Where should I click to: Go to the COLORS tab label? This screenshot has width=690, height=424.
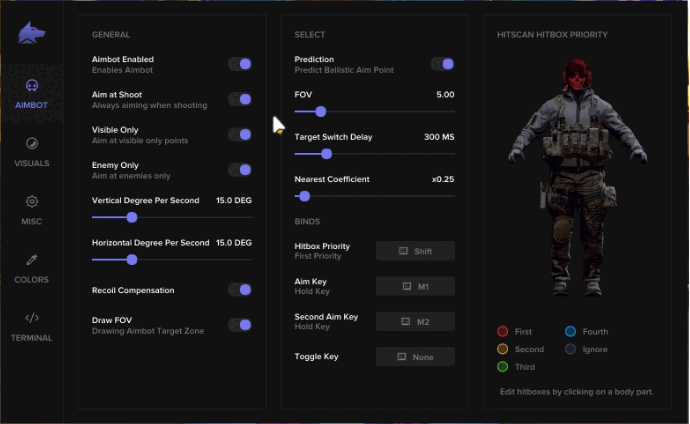pos(31,279)
